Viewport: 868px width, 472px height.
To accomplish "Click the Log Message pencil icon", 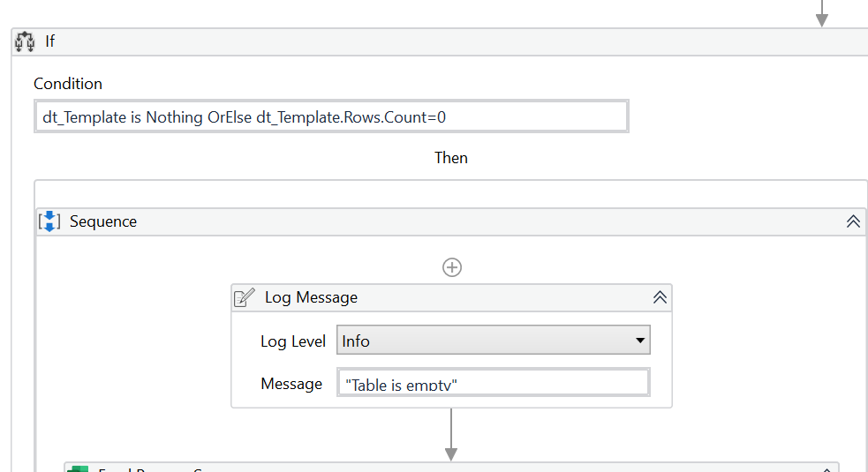I will [245, 297].
